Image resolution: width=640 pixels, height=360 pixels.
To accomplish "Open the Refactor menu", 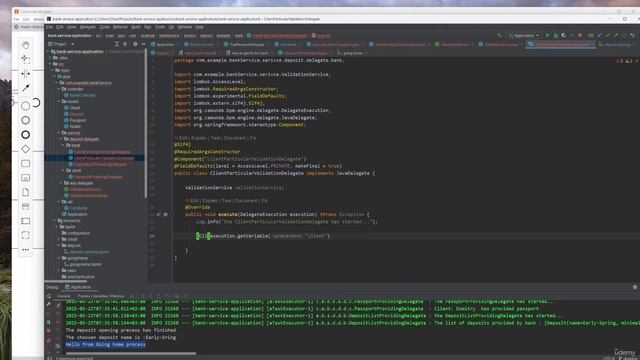I will pos(120,27).
